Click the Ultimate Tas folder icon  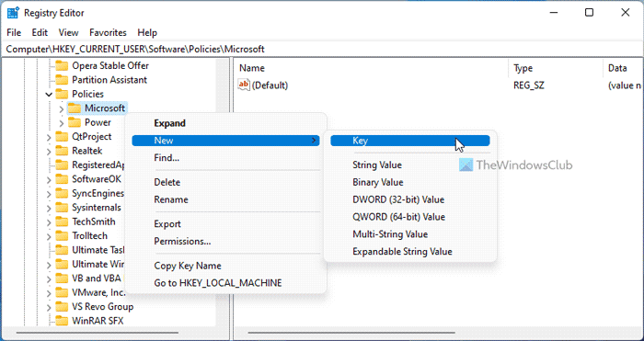62,250
